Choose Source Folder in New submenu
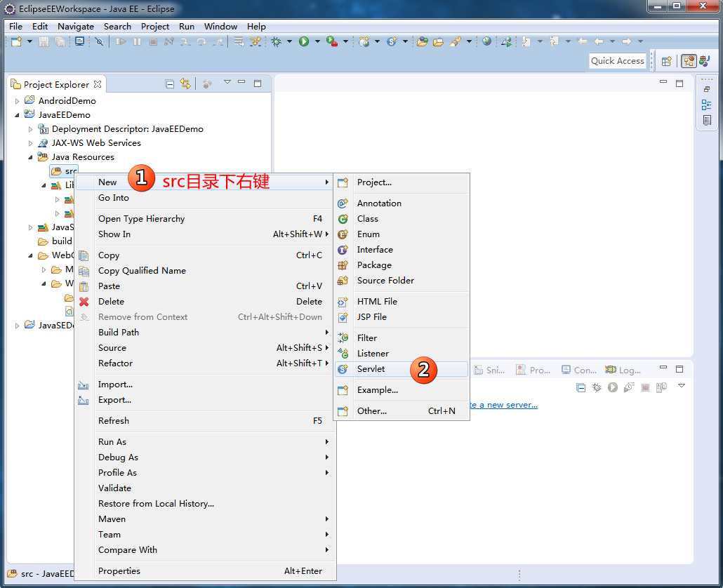The image size is (723, 588). click(x=401, y=280)
